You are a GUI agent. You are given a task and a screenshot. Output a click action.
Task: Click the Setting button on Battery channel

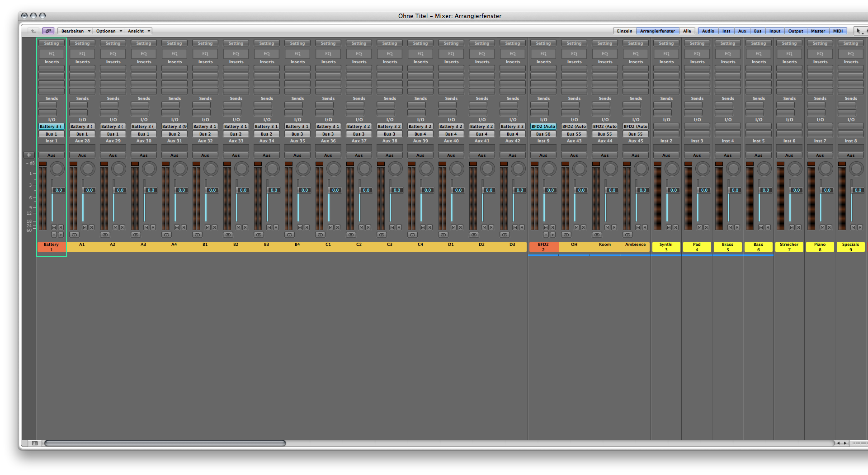(x=52, y=43)
